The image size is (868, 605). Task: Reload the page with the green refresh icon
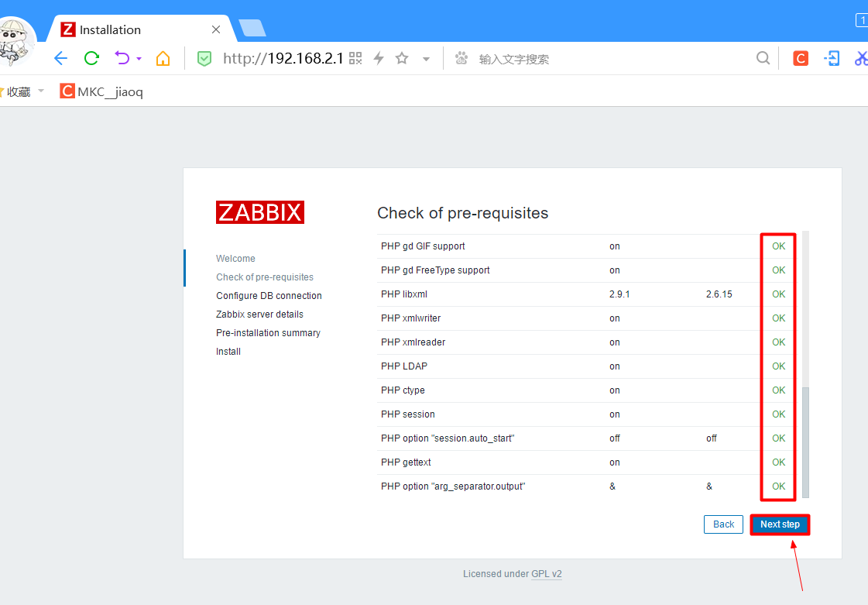(91, 58)
